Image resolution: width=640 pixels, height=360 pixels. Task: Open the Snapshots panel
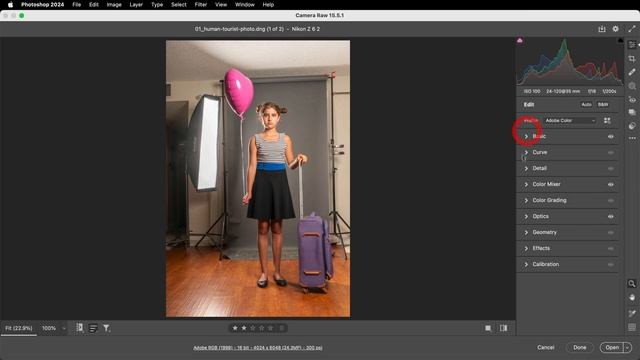pos(632,112)
